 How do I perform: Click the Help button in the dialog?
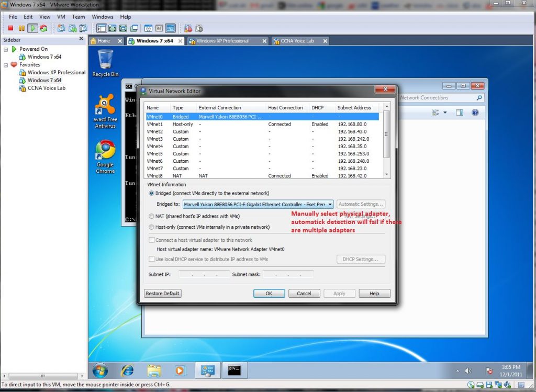(374, 293)
